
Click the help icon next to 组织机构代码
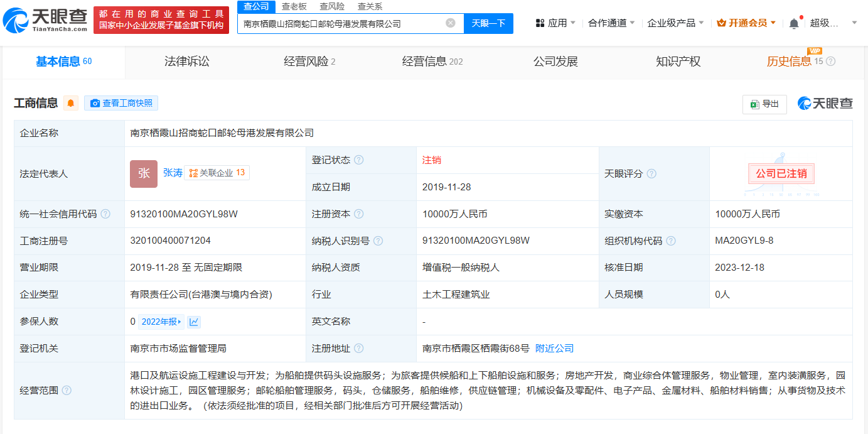[671, 241]
